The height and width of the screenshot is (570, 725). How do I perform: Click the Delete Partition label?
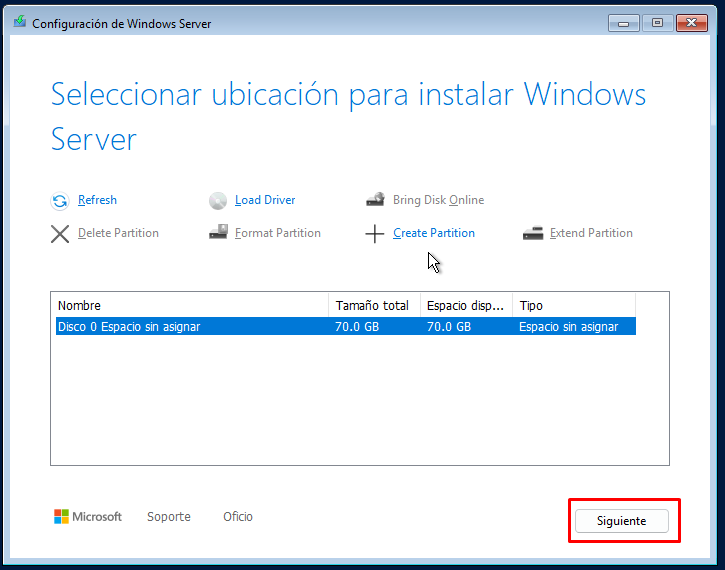(118, 233)
